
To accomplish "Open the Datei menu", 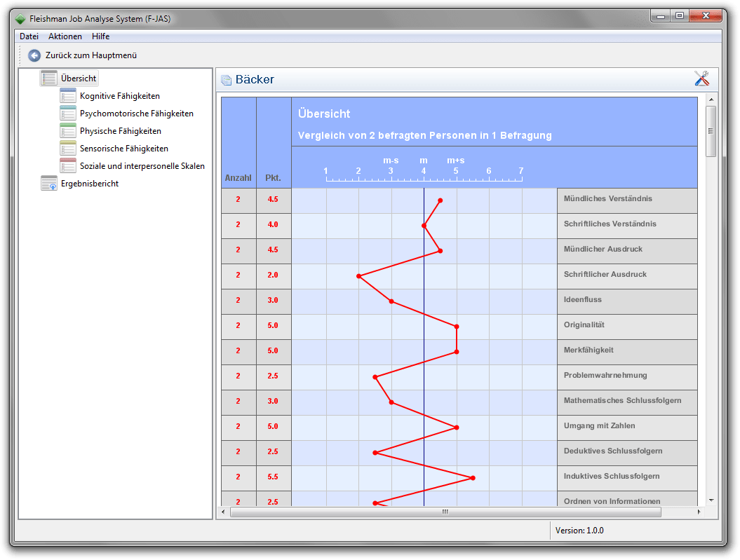I will [x=29, y=36].
